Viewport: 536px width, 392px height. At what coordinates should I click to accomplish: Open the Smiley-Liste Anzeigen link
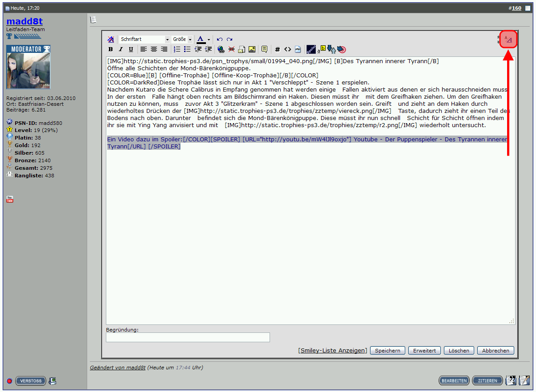pos(333,351)
